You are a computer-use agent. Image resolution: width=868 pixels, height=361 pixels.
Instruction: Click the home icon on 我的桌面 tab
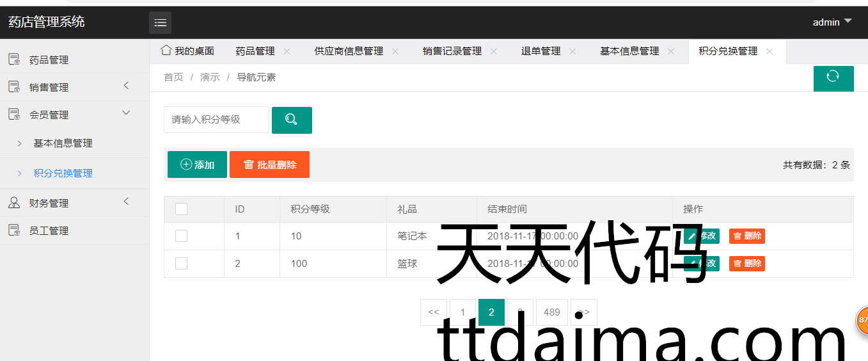(166, 51)
